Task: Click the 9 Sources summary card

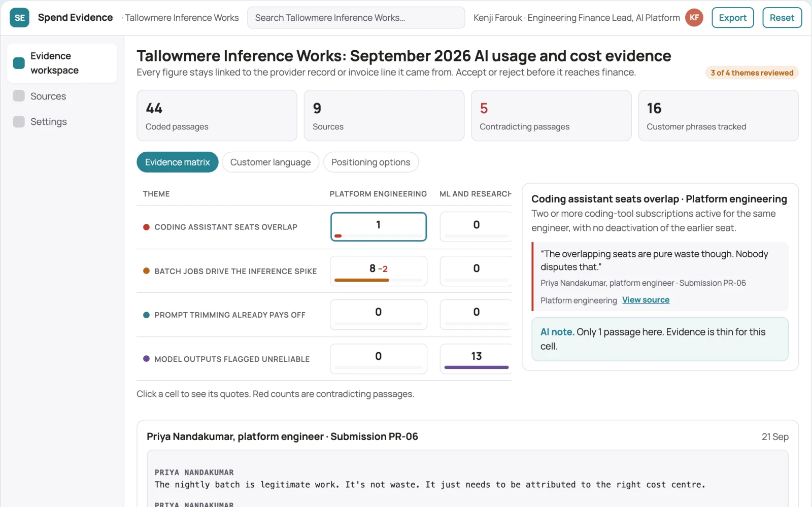Action: click(x=384, y=116)
